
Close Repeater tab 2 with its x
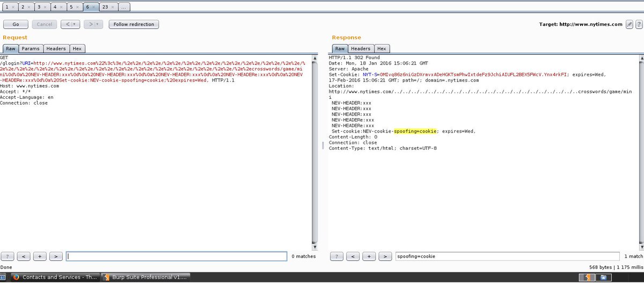(x=28, y=8)
